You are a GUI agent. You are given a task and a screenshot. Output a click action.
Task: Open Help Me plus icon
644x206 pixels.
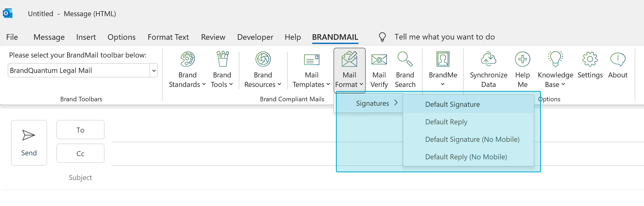point(522,59)
